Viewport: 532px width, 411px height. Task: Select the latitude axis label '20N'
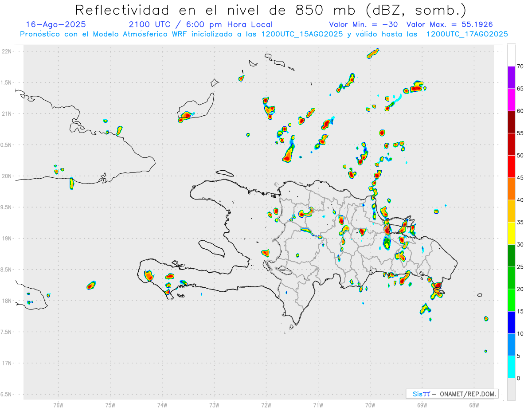click(x=8, y=176)
